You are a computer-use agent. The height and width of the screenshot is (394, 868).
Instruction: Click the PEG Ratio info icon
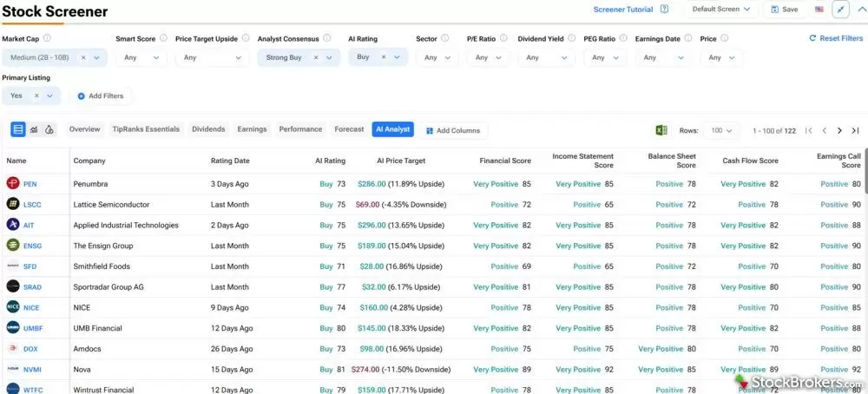point(623,38)
